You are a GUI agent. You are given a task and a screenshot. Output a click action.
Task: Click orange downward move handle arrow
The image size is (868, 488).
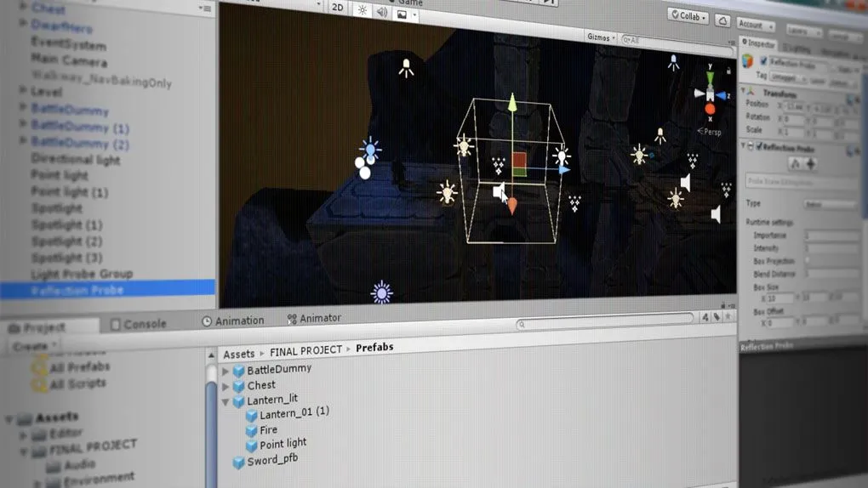pos(512,206)
